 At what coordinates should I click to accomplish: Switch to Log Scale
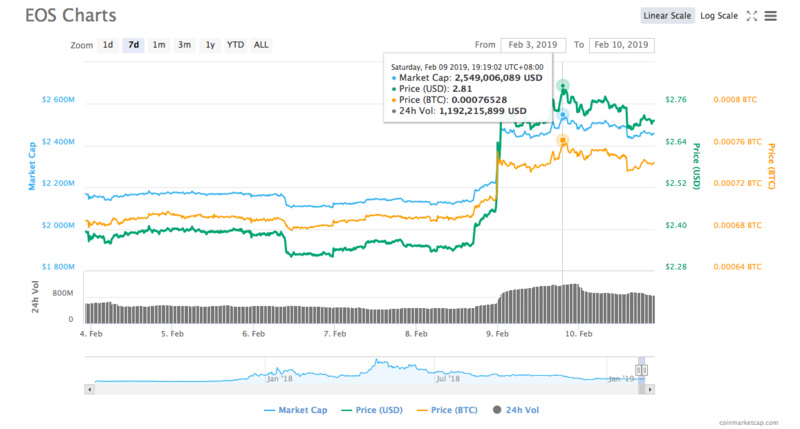[x=719, y=16]
